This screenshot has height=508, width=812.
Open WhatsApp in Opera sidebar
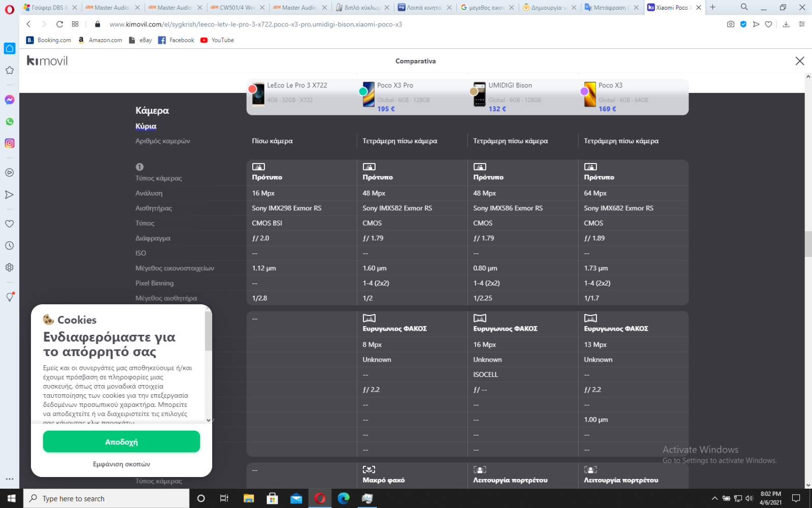pos(9,121)
